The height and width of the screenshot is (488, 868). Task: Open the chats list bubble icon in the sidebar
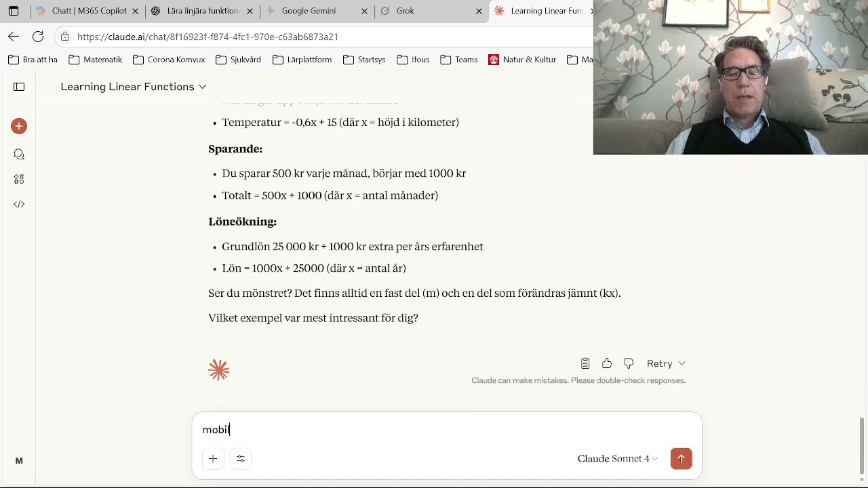19,155
